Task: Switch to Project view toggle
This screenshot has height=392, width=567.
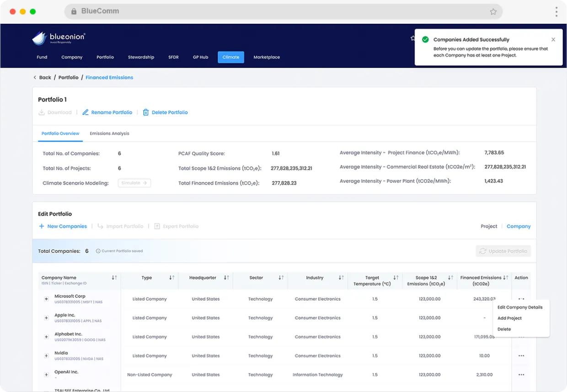Action: point(489,226)
